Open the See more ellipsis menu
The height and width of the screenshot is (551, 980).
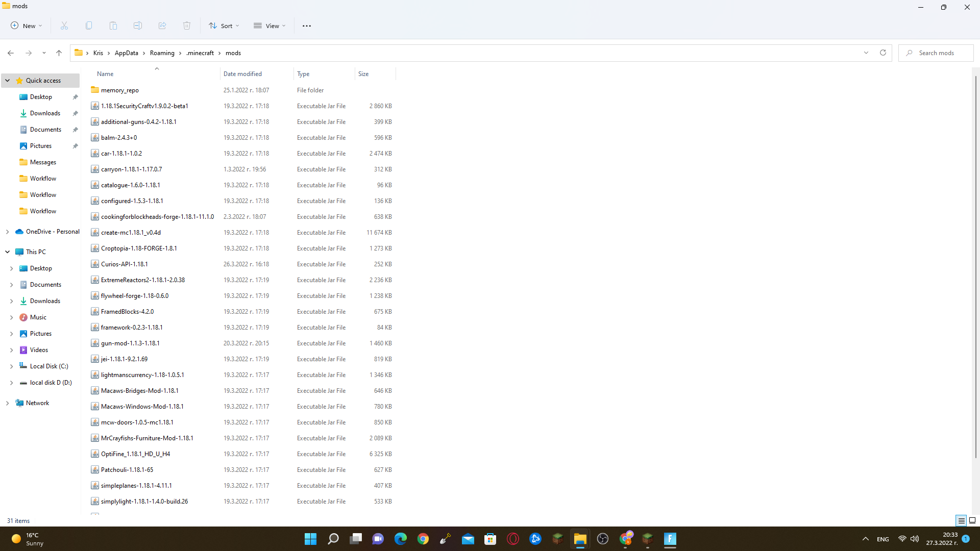(x=307, y=26)
